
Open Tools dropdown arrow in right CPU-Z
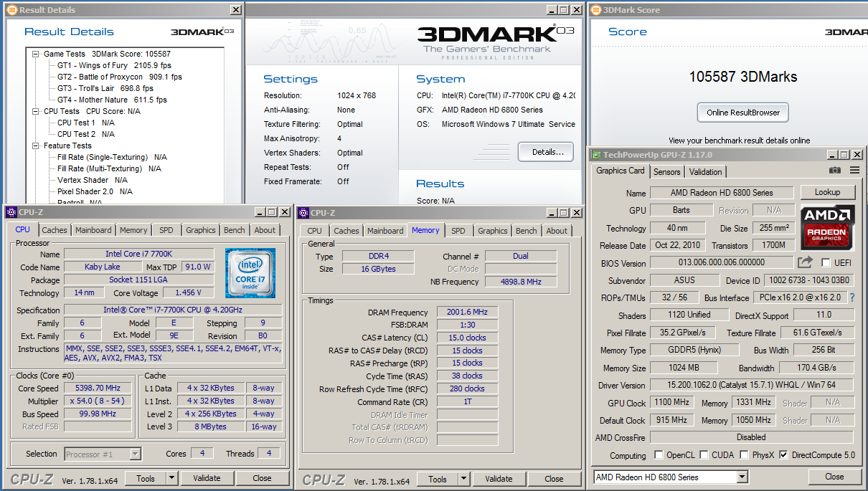[464, 479]
